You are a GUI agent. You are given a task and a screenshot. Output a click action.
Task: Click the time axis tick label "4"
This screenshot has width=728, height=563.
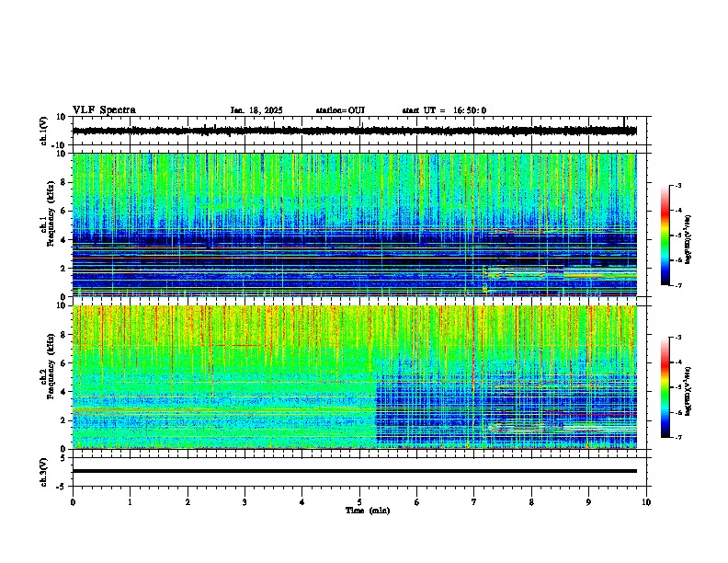click(x=302, y=502)
